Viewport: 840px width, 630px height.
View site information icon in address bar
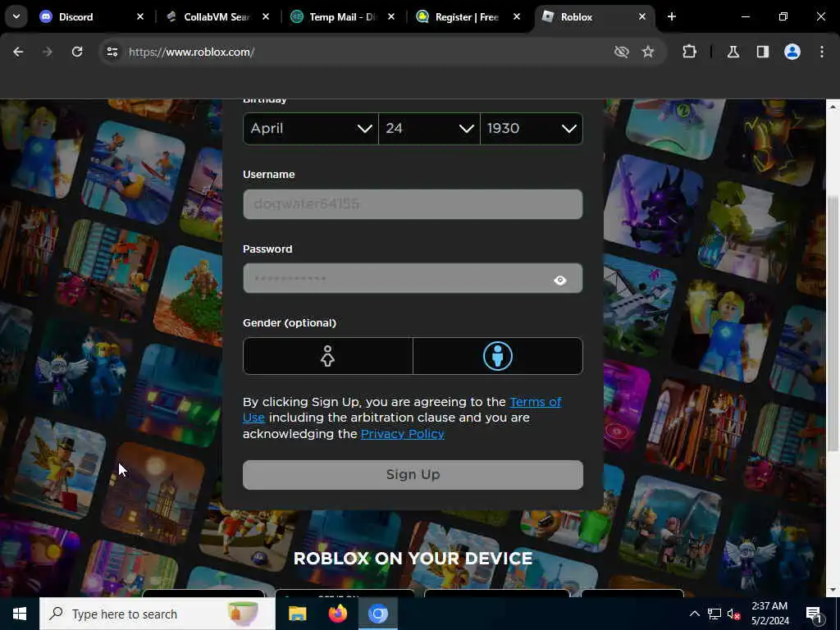(112, 52)
